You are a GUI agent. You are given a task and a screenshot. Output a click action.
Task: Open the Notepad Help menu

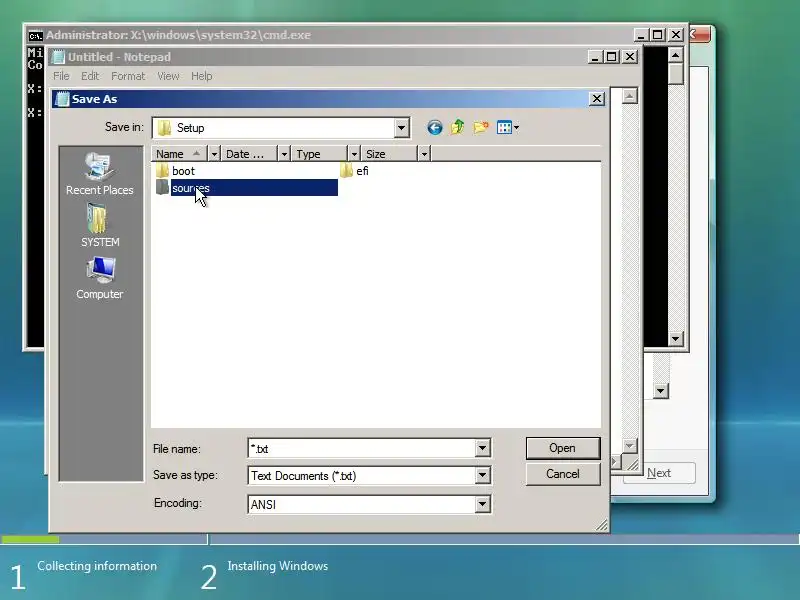202,76
